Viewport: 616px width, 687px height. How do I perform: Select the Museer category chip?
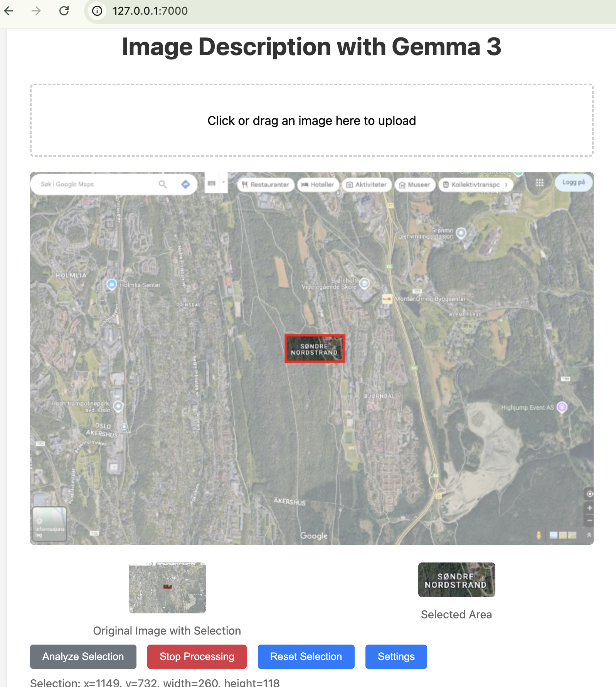point(415,185)
